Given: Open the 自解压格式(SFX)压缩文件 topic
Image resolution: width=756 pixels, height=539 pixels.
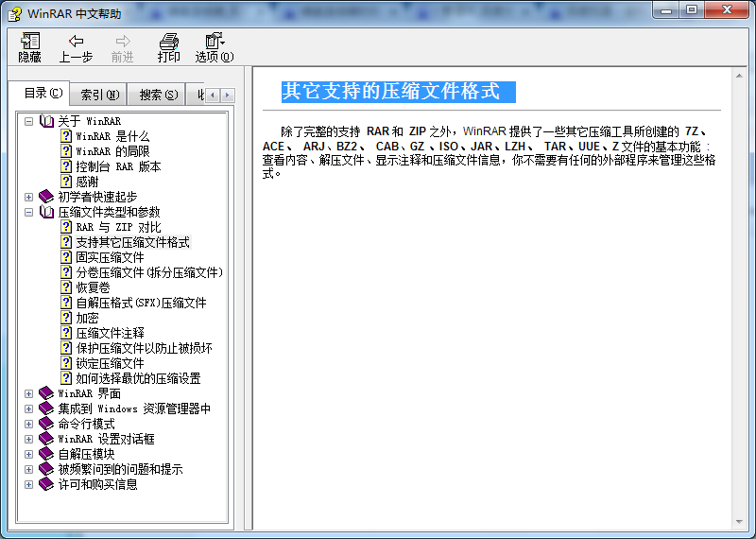Looking at the screenshot, I should tap(141, 303).
